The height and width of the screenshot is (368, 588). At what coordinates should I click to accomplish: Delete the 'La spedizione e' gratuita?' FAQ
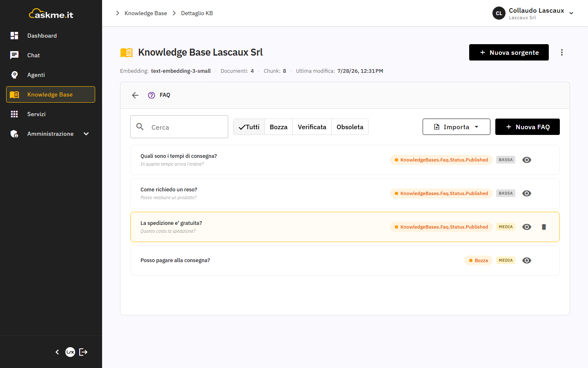[544, 227]
